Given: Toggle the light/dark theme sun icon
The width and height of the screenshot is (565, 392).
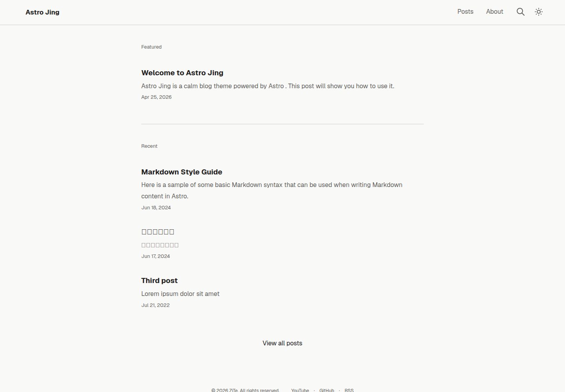Looking at the screenshot, I should pos(539,12).
